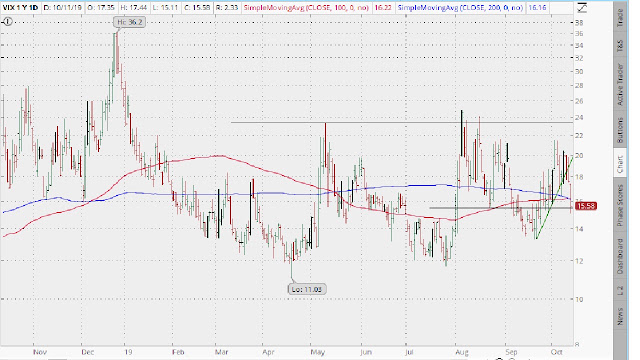This screenshot has width=640, height=360.
Task: Select the Chart sidebar tab
Action: tap(620, 163)
